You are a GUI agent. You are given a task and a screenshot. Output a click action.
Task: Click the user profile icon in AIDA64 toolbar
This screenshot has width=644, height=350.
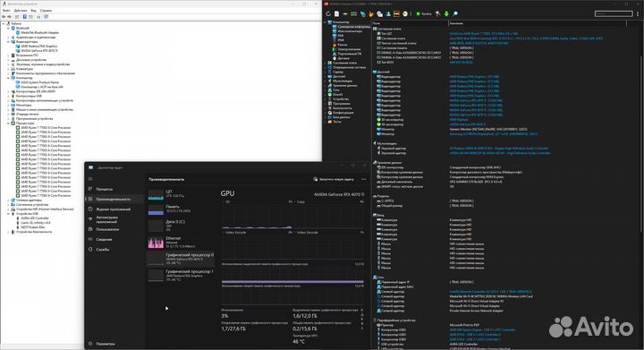[x=388, y=14]
